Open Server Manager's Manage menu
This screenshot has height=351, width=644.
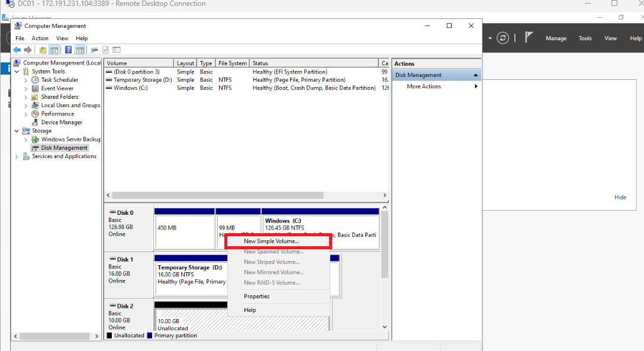point(556,38)
